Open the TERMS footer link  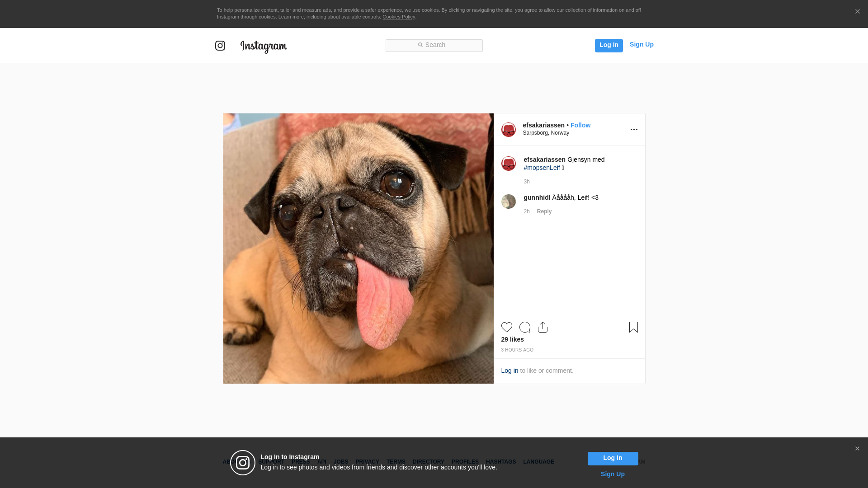[396, 462]
